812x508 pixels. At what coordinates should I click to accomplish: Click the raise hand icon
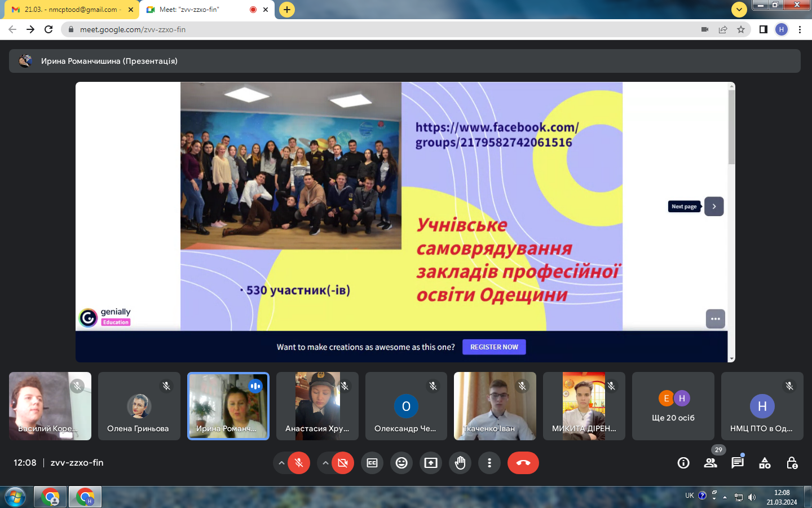(460, 463)
